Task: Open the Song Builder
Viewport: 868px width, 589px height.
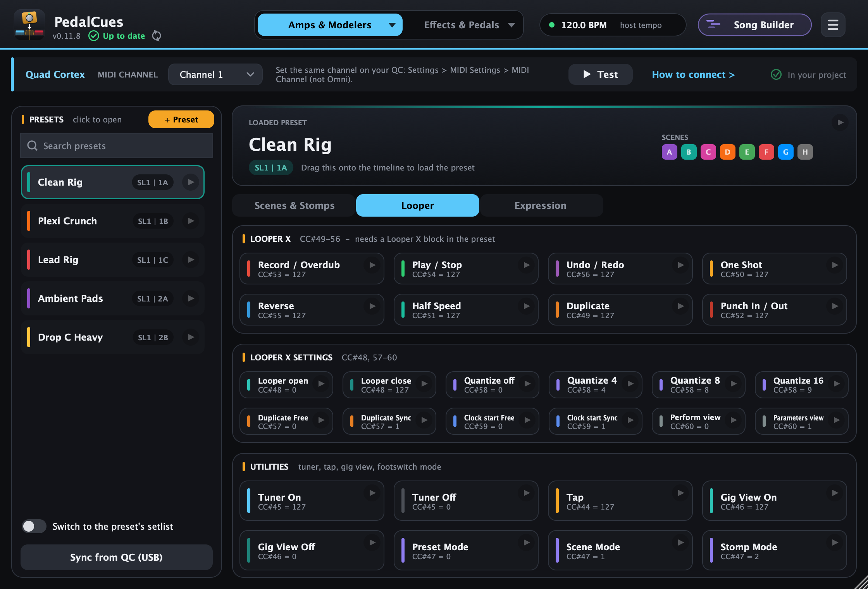Action: click(x=754, y=25)
